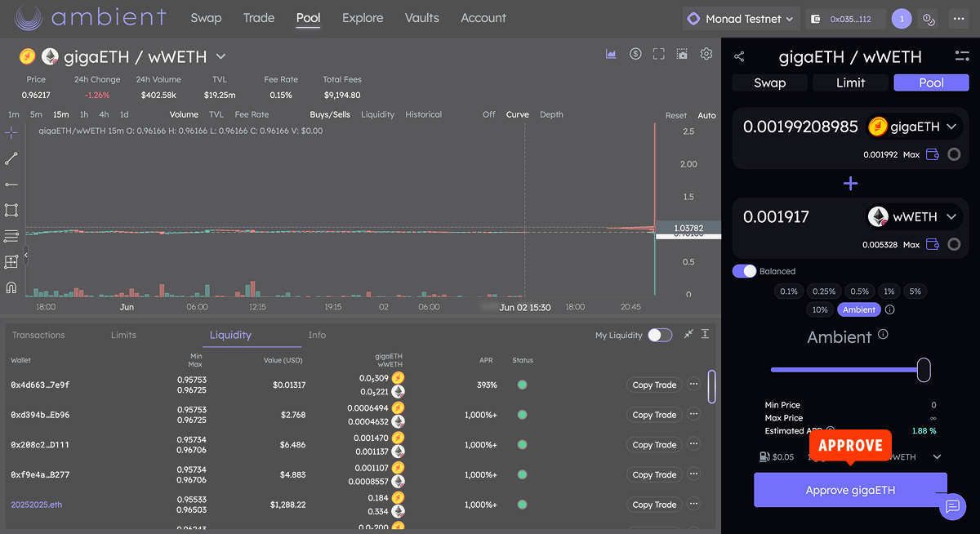Toggle Fee Rate indicator on chart
Image resolution: width=980 pixels, height=534 pixels.
(x=252, y=114)
